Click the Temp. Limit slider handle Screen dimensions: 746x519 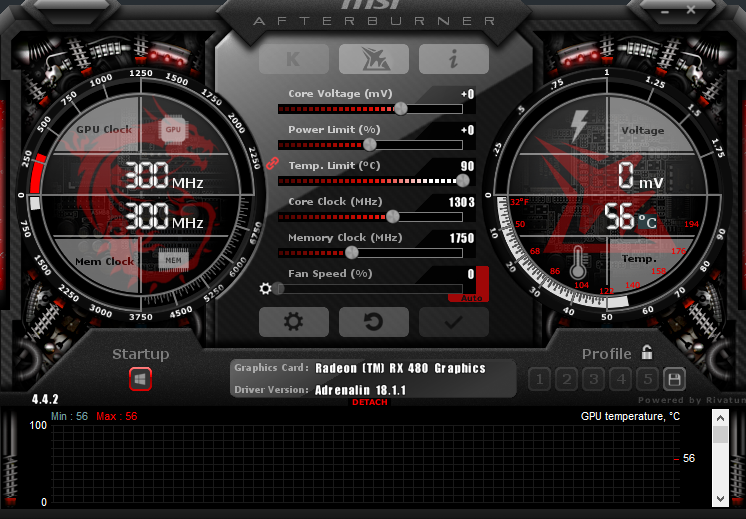462,181
